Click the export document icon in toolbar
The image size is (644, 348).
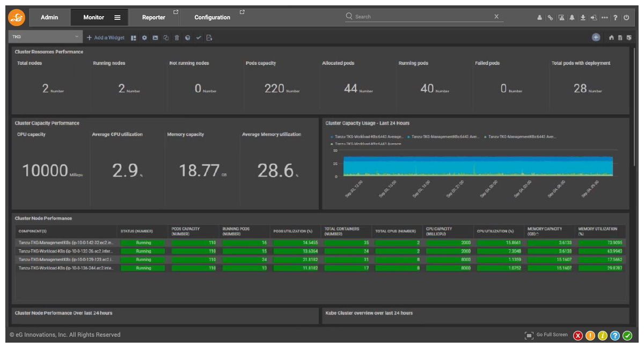209,38
